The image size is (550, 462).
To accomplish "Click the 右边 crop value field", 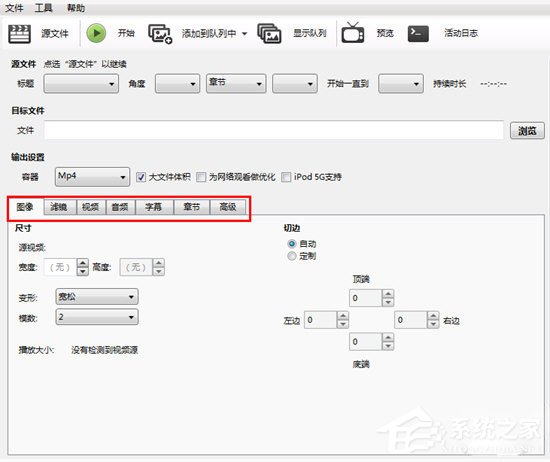I will tap(411, 320).
